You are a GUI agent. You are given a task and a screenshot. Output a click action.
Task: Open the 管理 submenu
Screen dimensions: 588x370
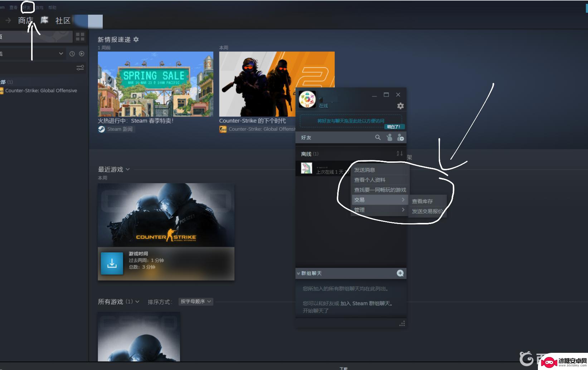(x=380, y=210)
